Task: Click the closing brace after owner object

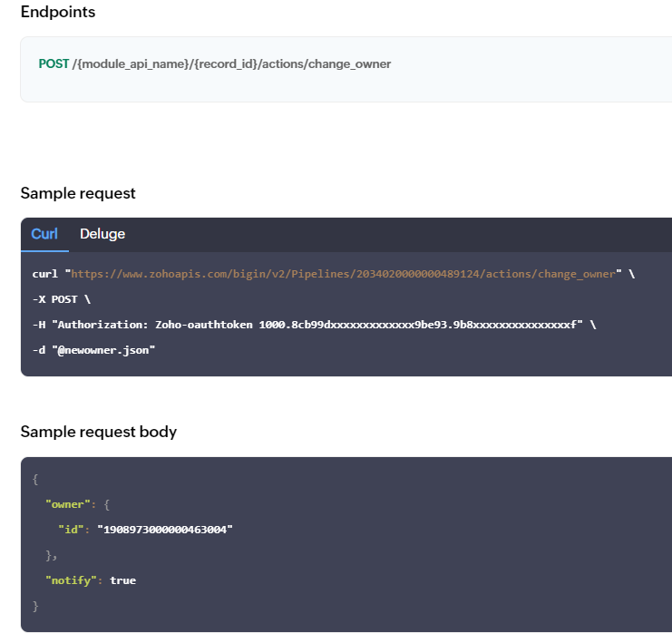Action: 51,556
